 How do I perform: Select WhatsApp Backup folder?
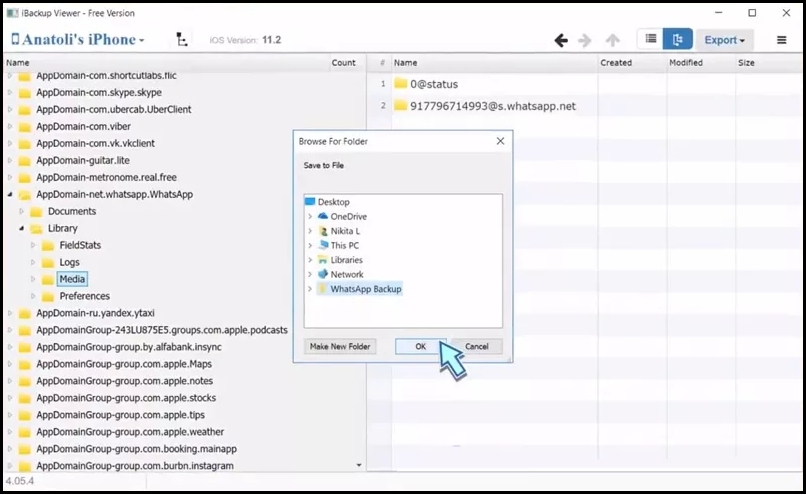[365, 289]
